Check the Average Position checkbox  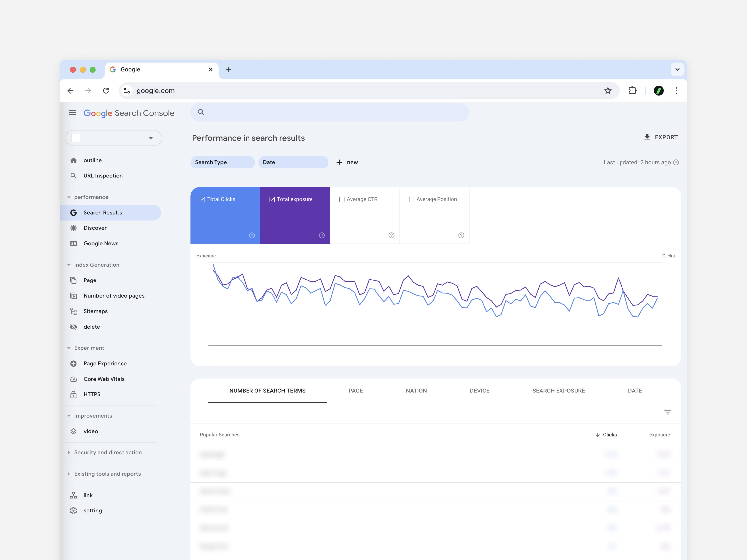[411, 200]
